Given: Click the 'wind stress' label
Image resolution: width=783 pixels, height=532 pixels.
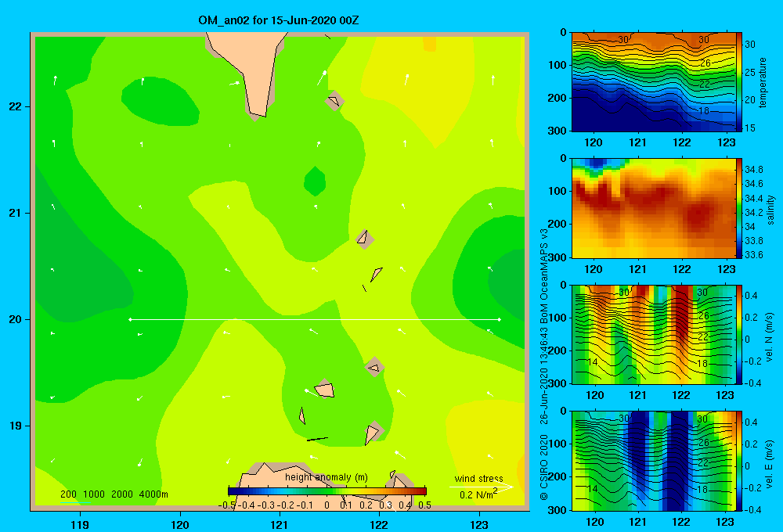Looking at the screenshot, I should (x=478, y=479).
